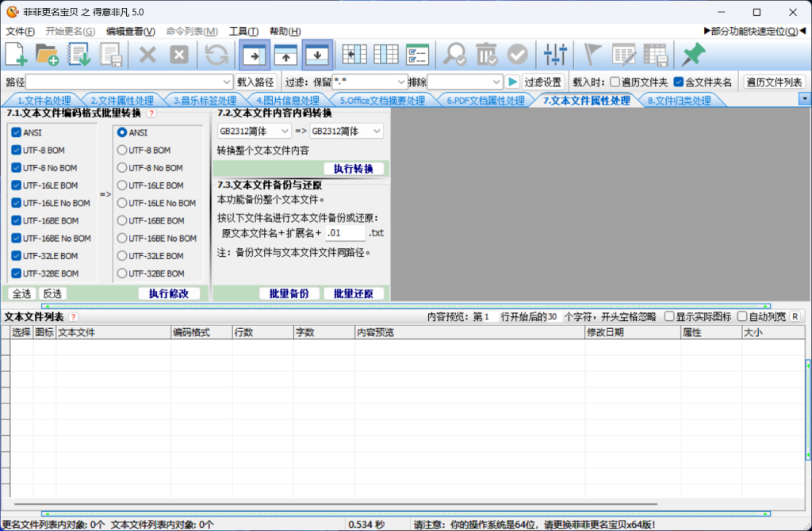Uncheck the UTF-8 BOM source checkbox

[x=17, y=150]
